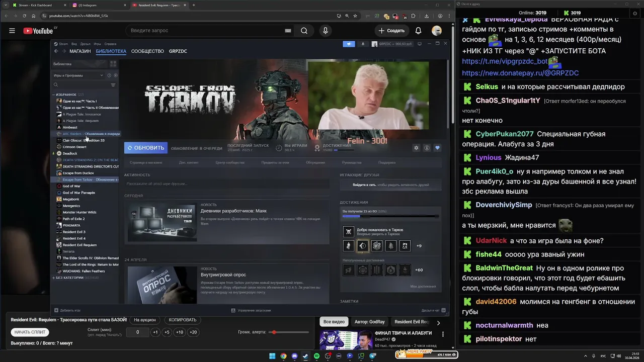Add five minutes with +5 button
This screenshot has width=644, height=362.
(167, 332)
